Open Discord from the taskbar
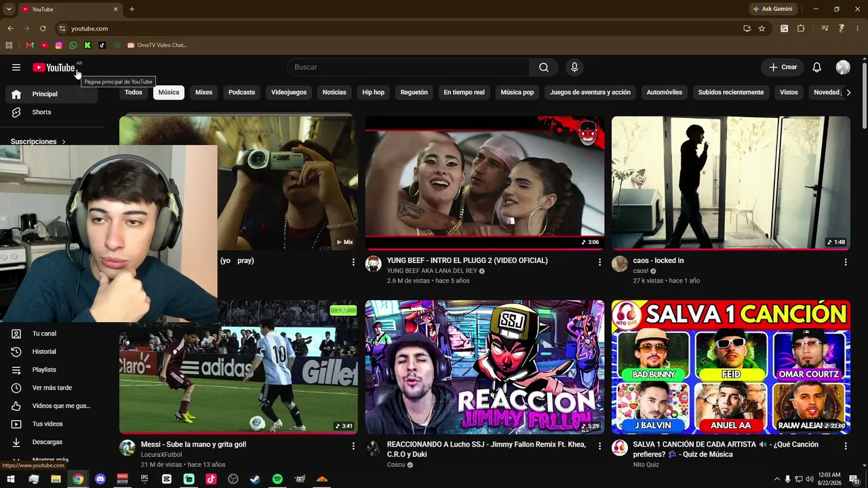Screen dimensions: 868x488 click(100, 479)
